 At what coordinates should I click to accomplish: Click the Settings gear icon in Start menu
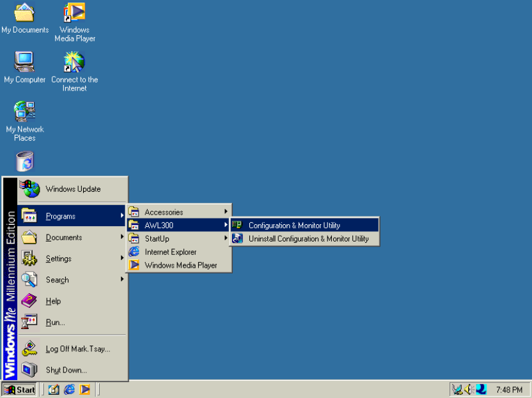[29, 258]
